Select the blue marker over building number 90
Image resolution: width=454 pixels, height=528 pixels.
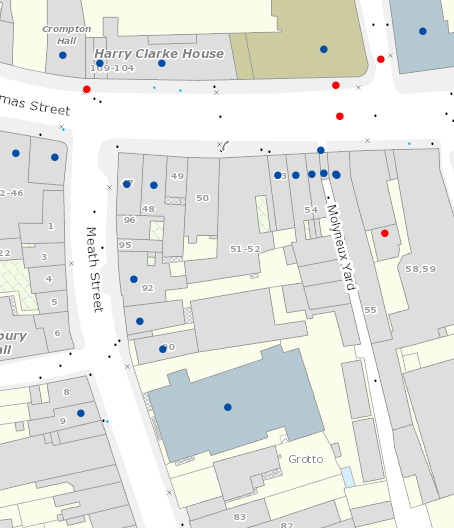163,349
